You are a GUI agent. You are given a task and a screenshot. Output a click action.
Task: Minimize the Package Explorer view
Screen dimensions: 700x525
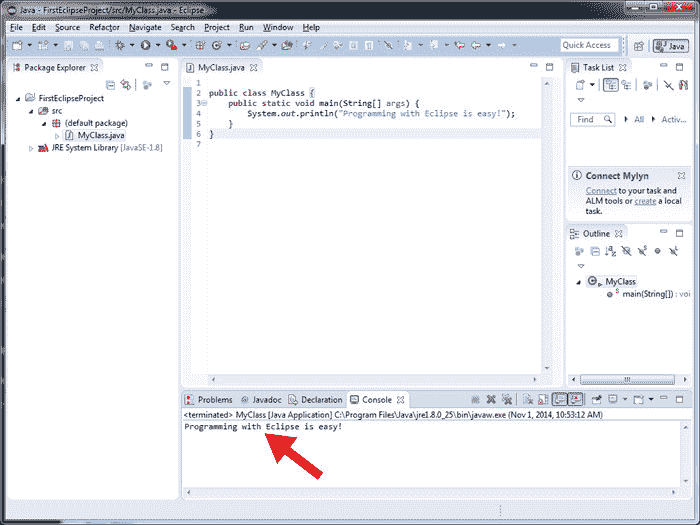click(149, 66)
